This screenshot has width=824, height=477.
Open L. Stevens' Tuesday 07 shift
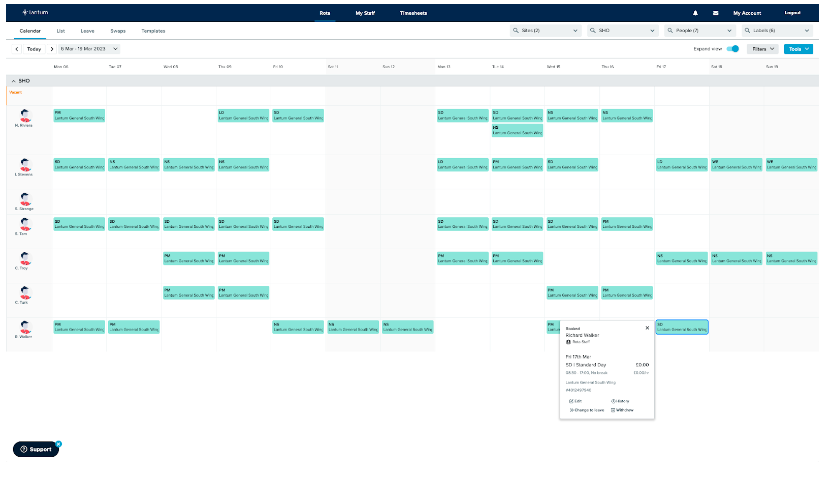coord(134,164)
